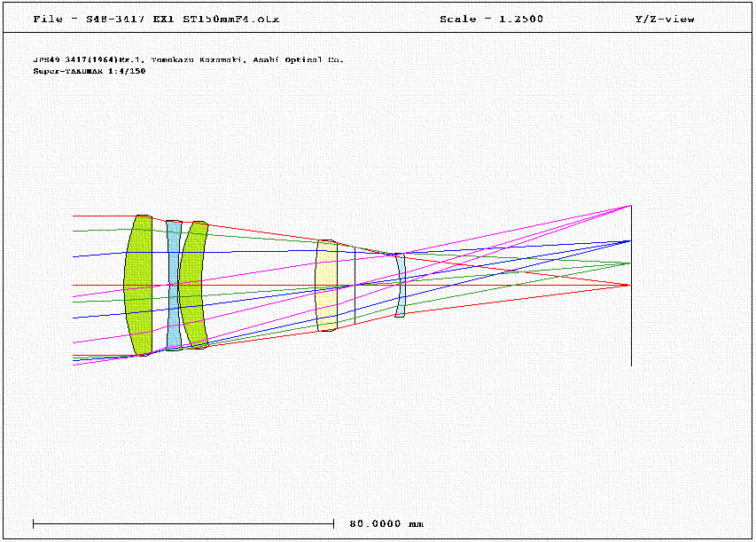Click the '80.0000 mm' scale bar label

[386, 523]
